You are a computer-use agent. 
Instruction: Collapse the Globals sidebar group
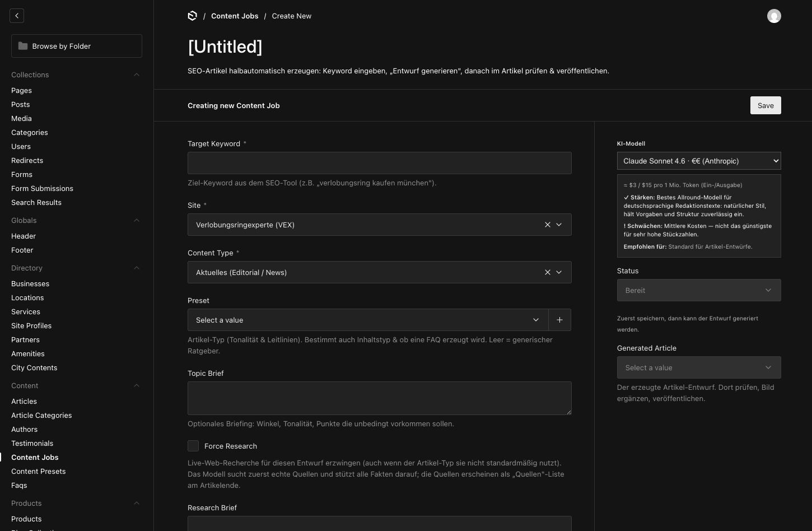[137, 220]
